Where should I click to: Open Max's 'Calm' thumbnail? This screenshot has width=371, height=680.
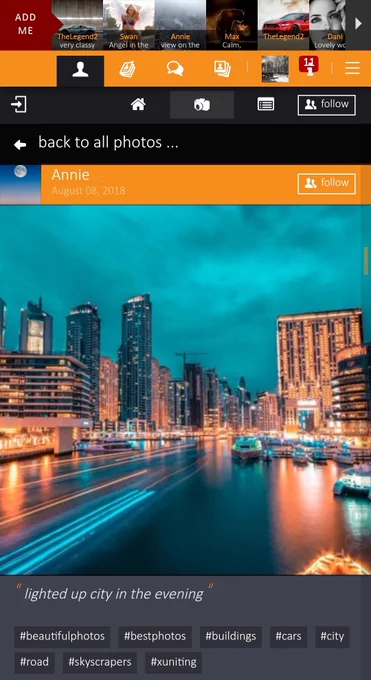tap(232, 25)
